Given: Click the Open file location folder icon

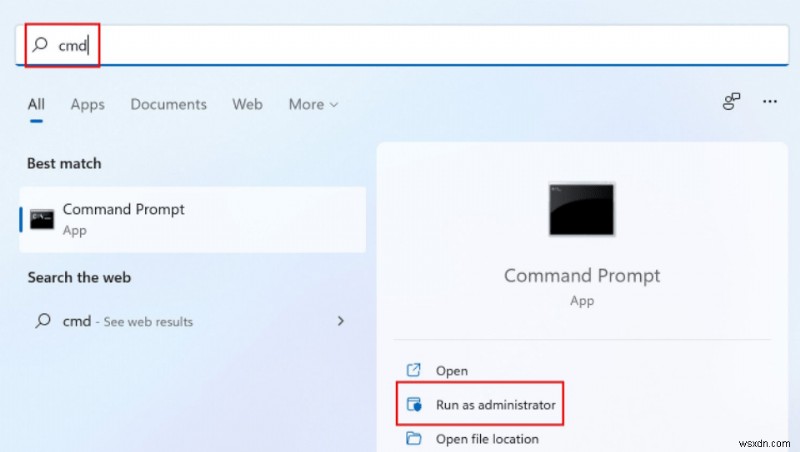Looking at the screenshot, I should pyautogui.click(x=413, y=438).
